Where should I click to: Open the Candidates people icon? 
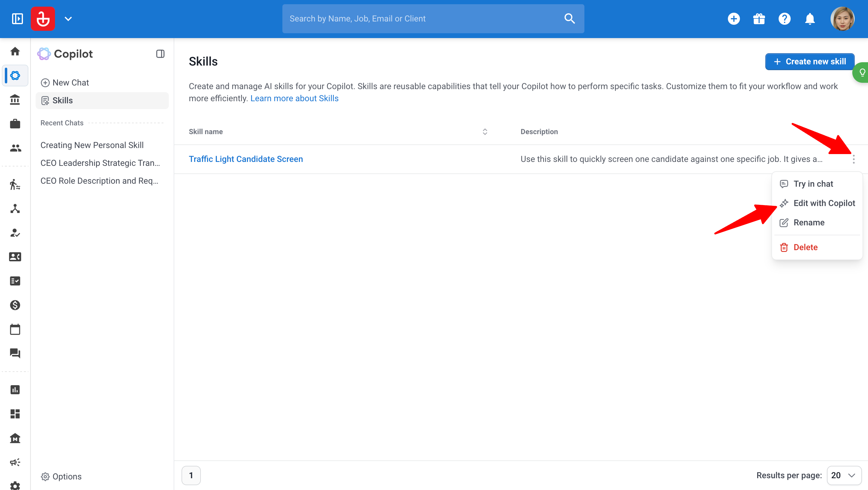15,148
